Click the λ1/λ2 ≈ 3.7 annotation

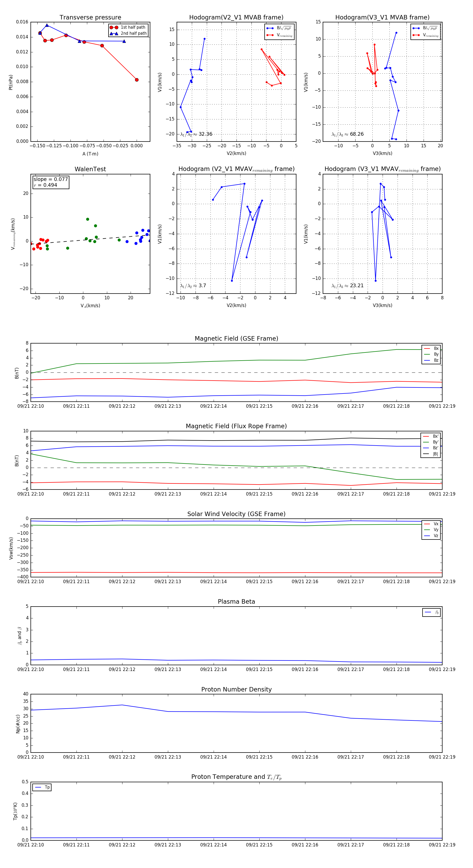193,286
